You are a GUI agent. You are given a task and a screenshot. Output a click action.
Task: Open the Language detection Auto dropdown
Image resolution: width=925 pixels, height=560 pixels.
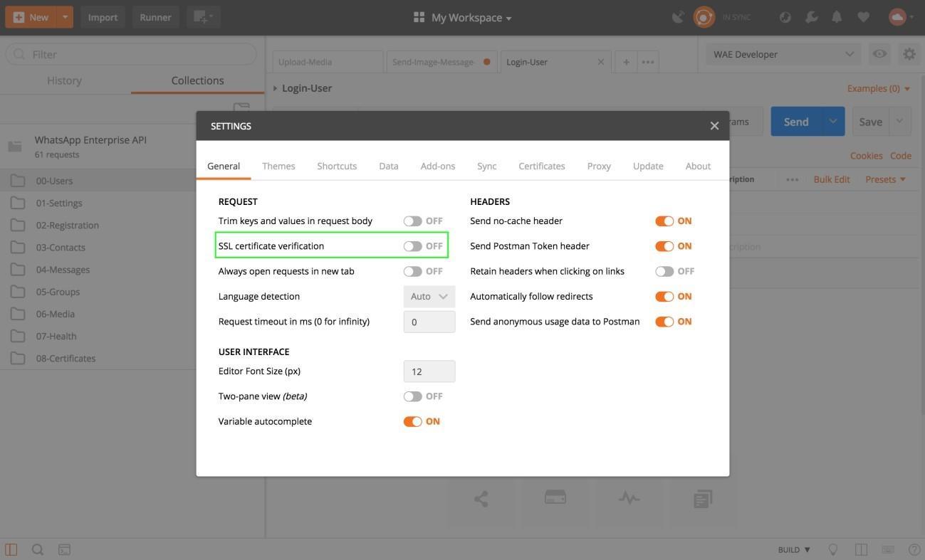click(429, 297)
